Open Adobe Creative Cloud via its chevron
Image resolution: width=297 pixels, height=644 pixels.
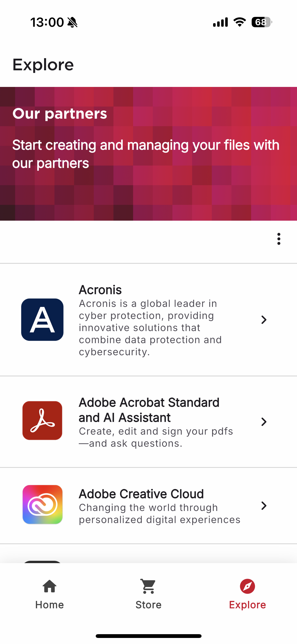[264, 505]
